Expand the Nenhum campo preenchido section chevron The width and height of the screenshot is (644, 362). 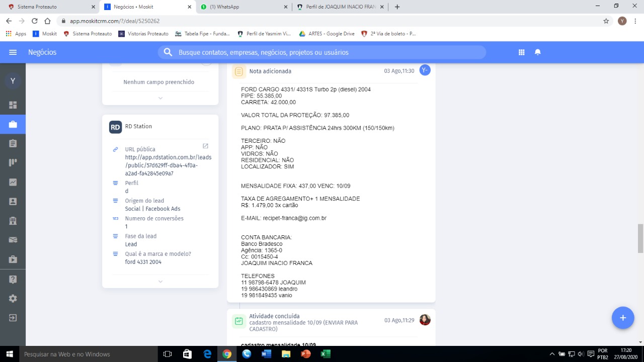[160, 98]
